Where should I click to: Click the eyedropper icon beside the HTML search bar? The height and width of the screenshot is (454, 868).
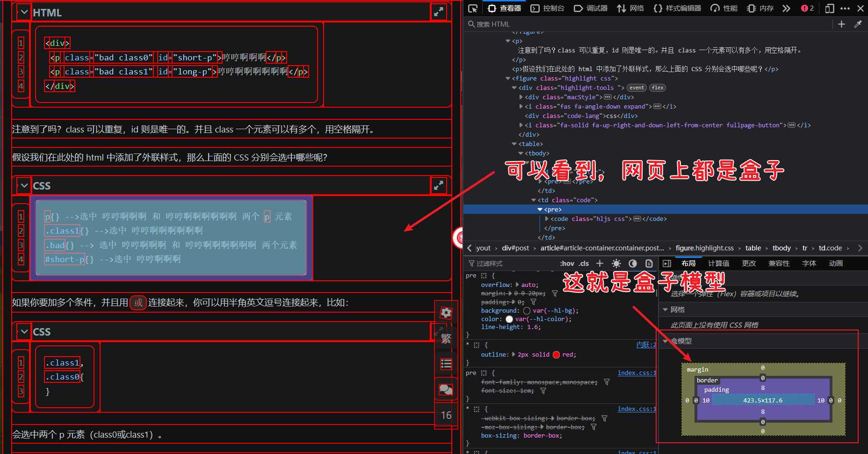859,24
